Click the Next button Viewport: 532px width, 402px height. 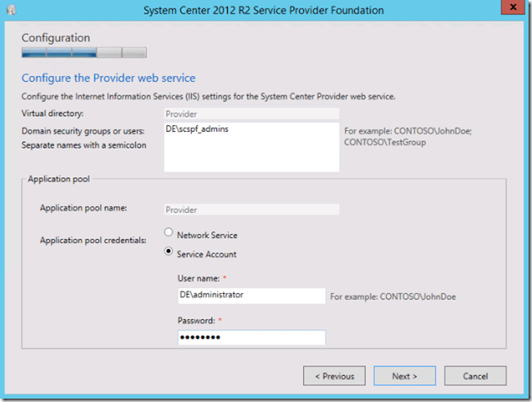(404, 376)
